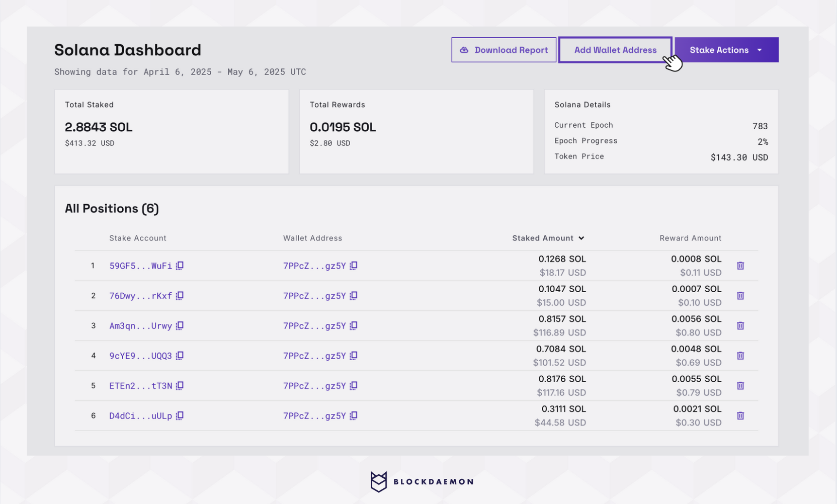Click the 2.8843 SOL total staked value
The width and height of the screenshot is (837, 504).
click(x=99, y=127)
